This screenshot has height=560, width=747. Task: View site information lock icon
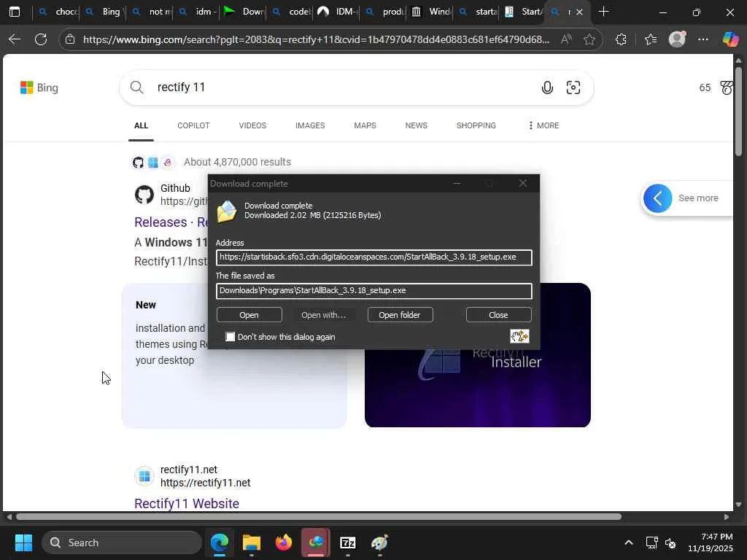click(70, 39)
